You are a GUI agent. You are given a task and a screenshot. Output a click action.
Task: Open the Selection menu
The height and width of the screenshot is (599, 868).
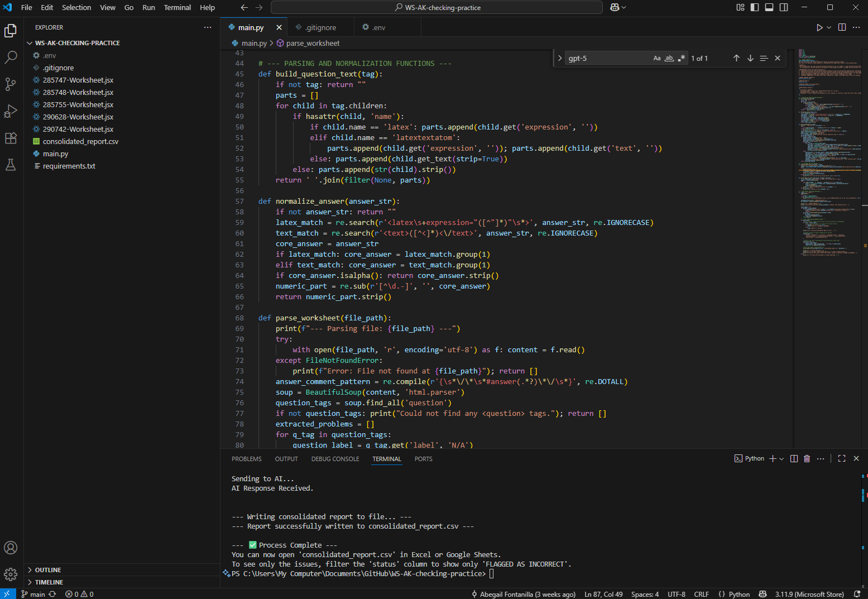point(76,7)
